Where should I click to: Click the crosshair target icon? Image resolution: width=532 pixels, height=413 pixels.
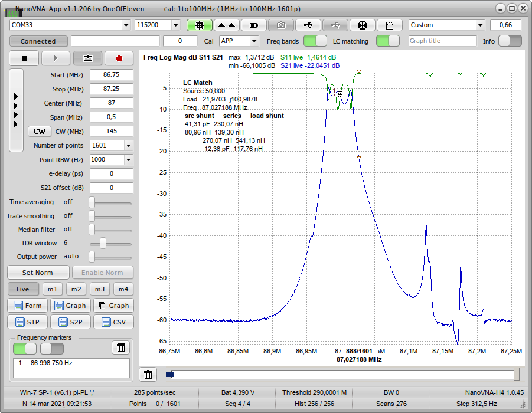(x=363, y=25)
